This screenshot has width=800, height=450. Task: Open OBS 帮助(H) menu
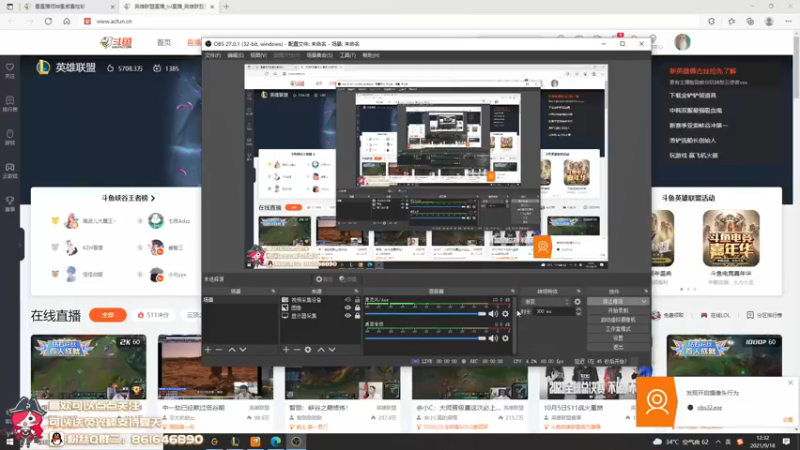tap(371, 55)
